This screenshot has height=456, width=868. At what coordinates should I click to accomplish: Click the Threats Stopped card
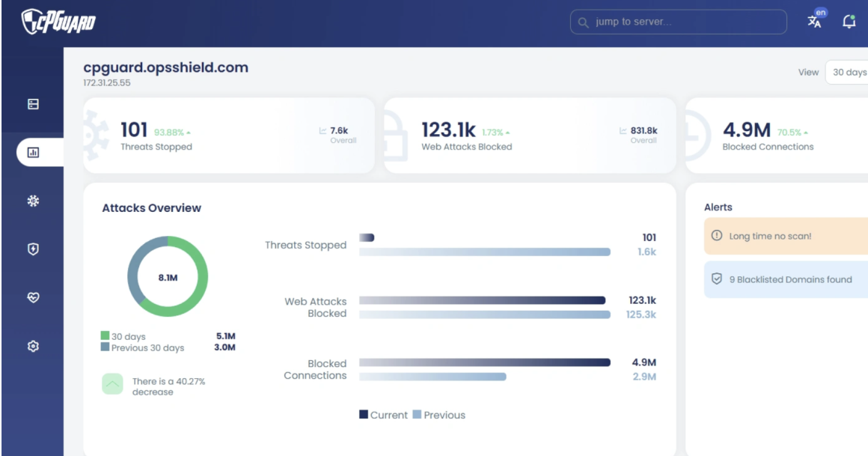pyautogui.click(x=229, y=136)
